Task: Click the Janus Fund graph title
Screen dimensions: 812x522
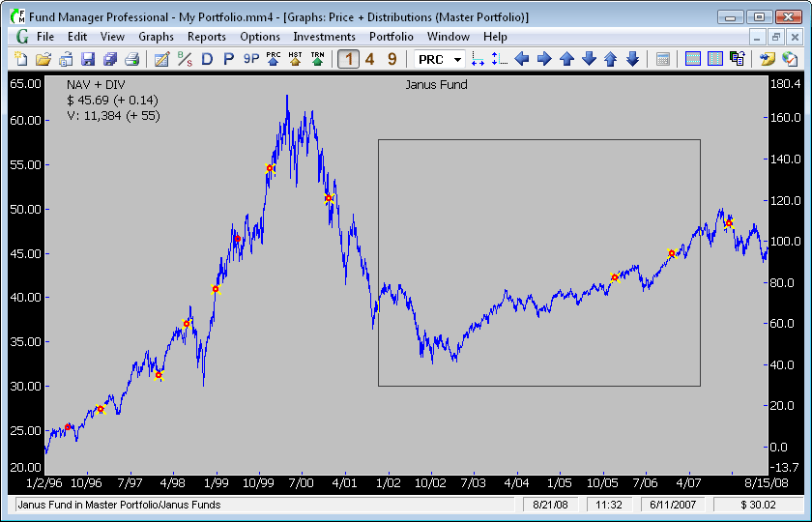Action: (x=436, y=84)
